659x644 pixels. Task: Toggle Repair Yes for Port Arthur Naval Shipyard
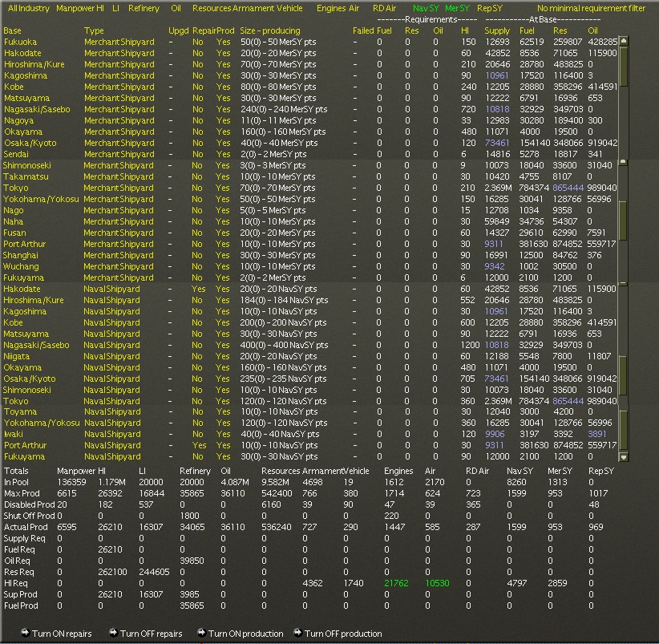tap(199, 446)
